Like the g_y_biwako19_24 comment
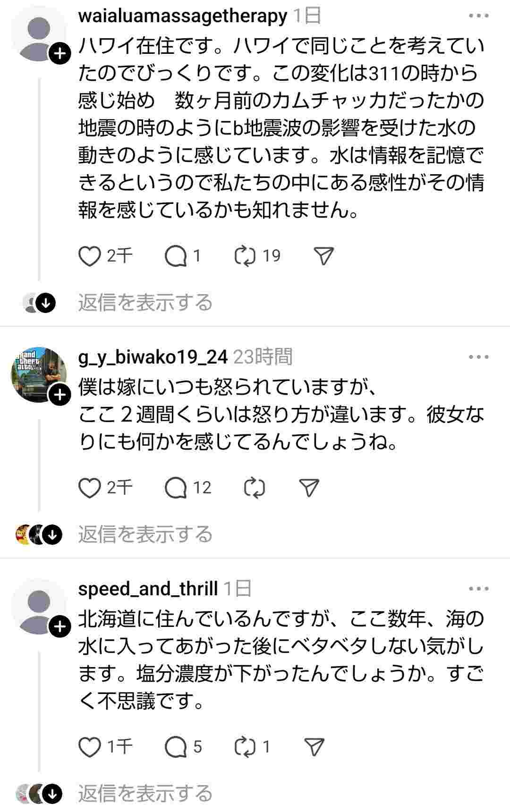This screenshot has width=510, height=812. (90, 488)
